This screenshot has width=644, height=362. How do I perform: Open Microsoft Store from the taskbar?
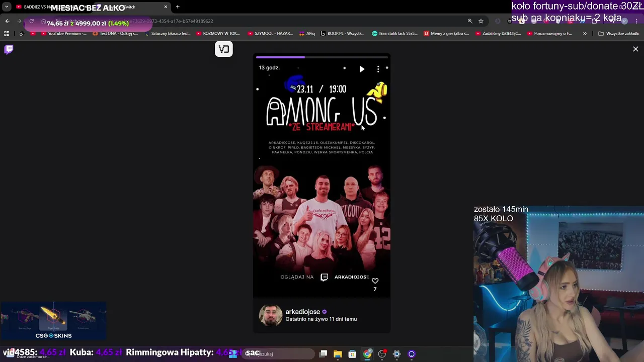click(x=352, y=354)
